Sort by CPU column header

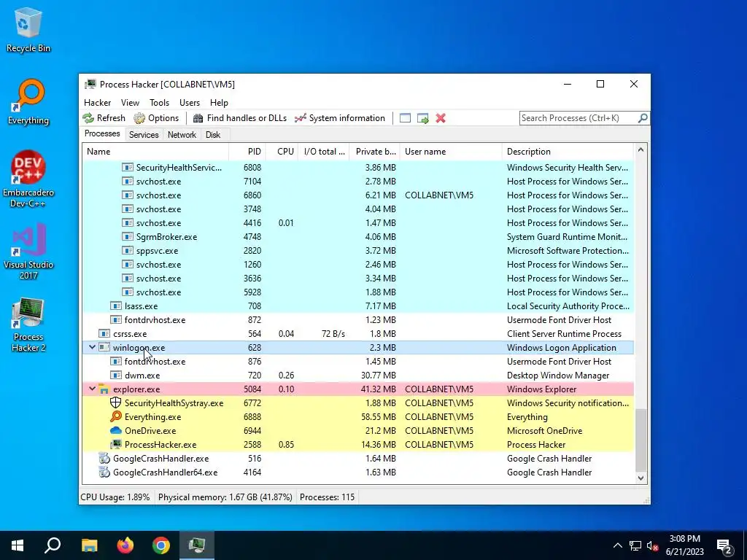[x=282, y=152]
